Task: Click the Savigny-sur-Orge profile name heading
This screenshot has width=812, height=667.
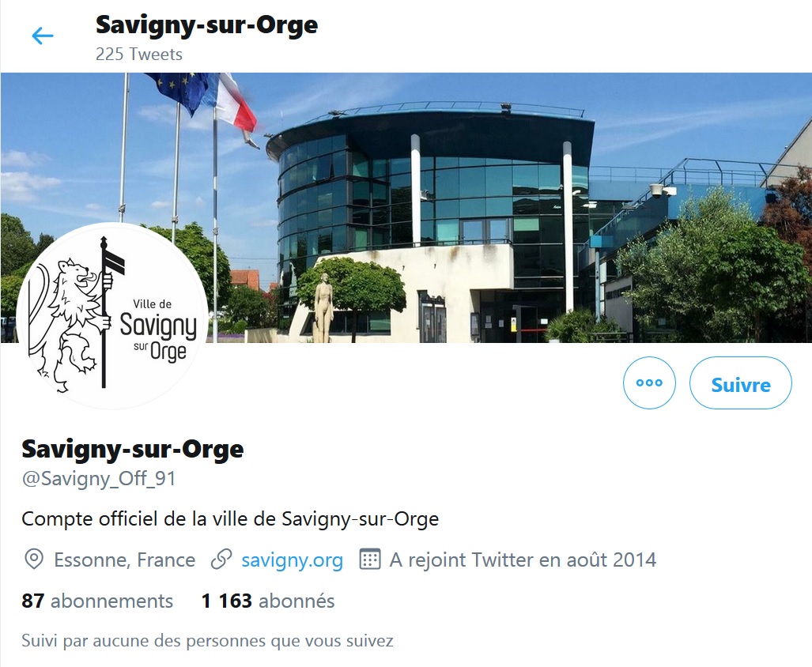Action: (x=133, y=449)
